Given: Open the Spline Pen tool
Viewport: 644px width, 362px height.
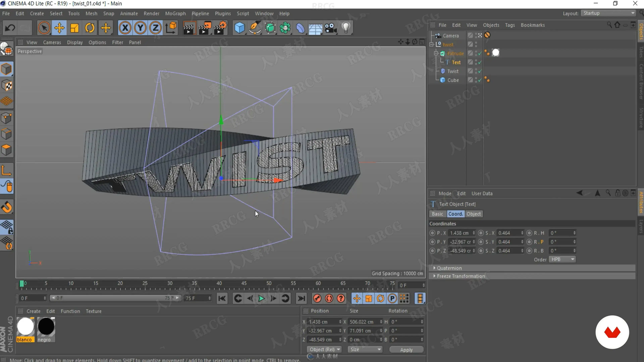Looking at the screenshot, I should point(255,28).
